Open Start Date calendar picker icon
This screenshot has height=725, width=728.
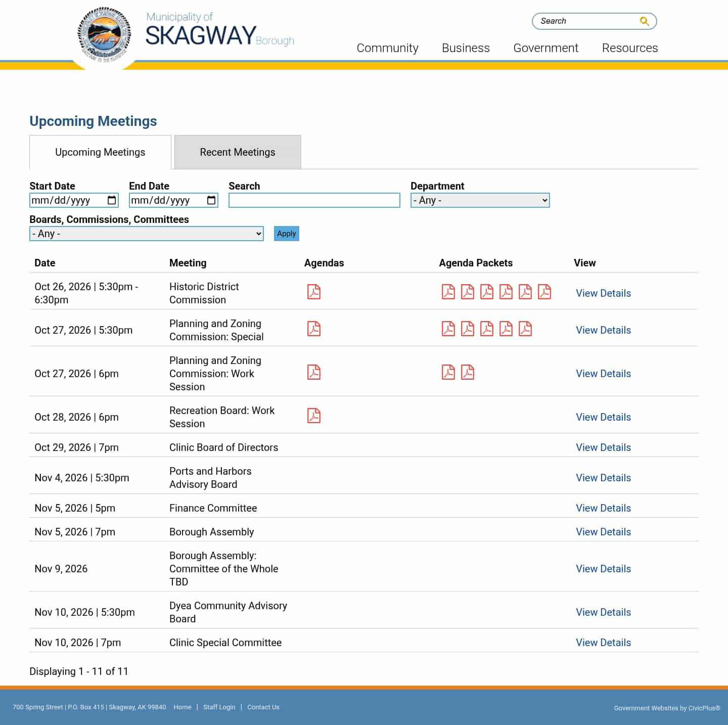coord(112,200)
